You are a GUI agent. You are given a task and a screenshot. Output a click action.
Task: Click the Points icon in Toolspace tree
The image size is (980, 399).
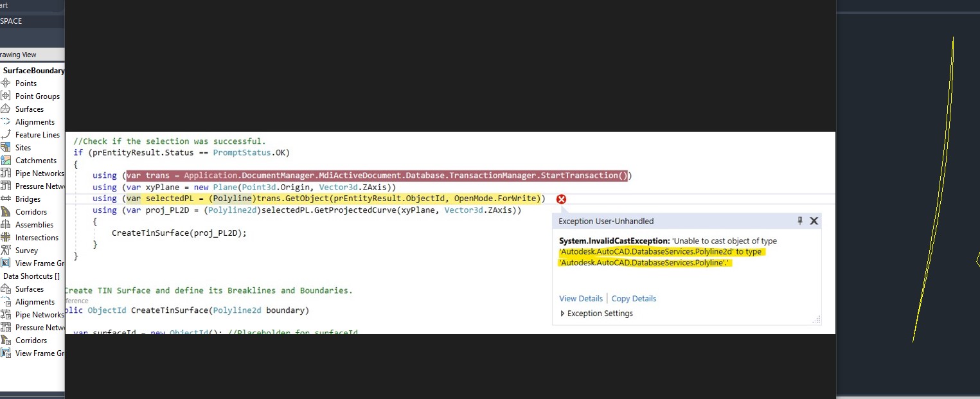tap(6, 83)
